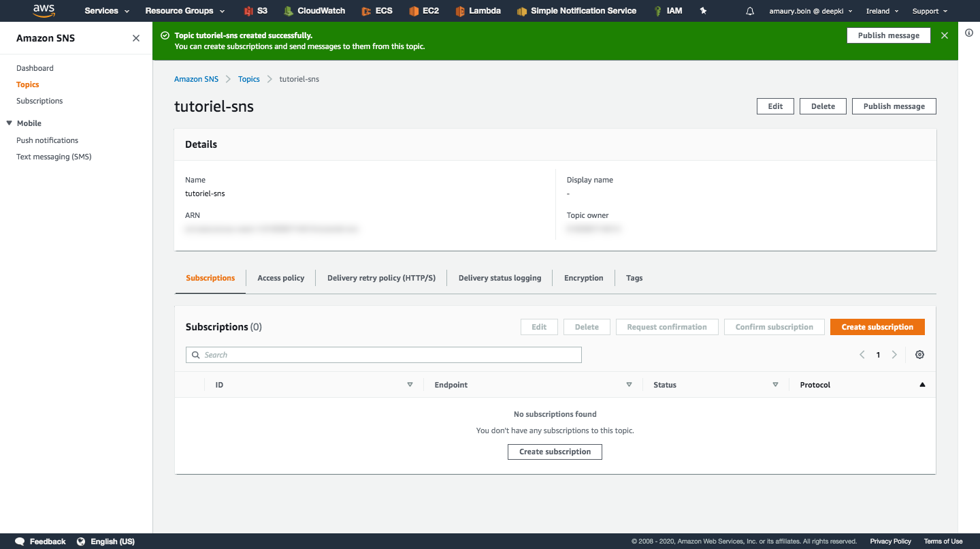980x549 pixels.
Task: Click the tutoriel-sns topic name value
Action: click(x=205, y=193)
